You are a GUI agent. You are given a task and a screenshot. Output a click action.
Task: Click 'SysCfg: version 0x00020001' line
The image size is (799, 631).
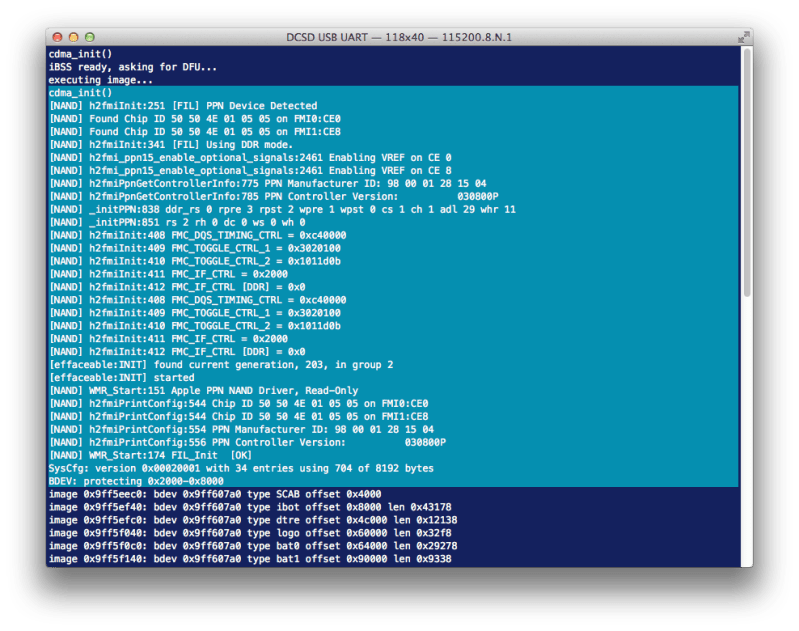coord(241,468)
